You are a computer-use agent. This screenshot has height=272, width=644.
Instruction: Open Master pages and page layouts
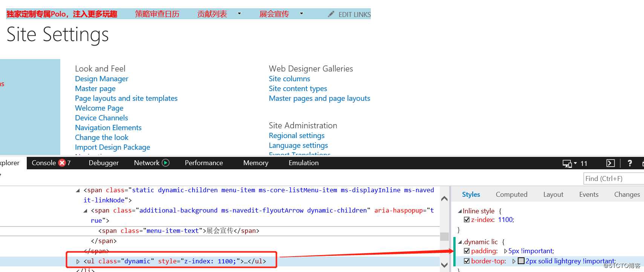pos(320,98)
